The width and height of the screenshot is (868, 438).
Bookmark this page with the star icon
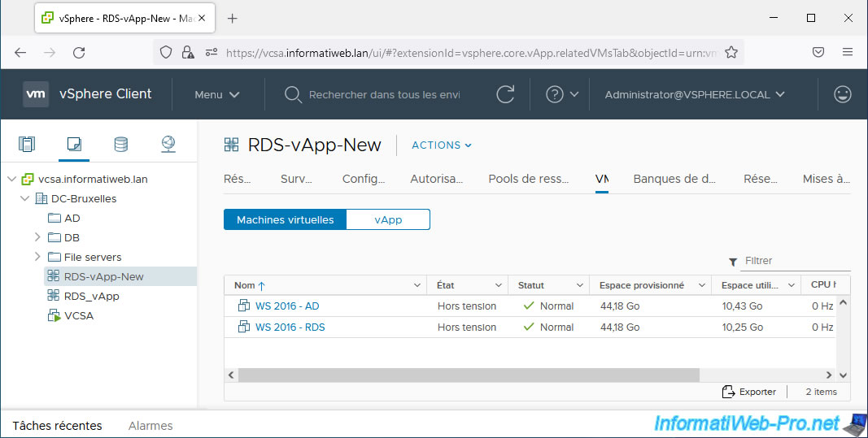[731, 53]
